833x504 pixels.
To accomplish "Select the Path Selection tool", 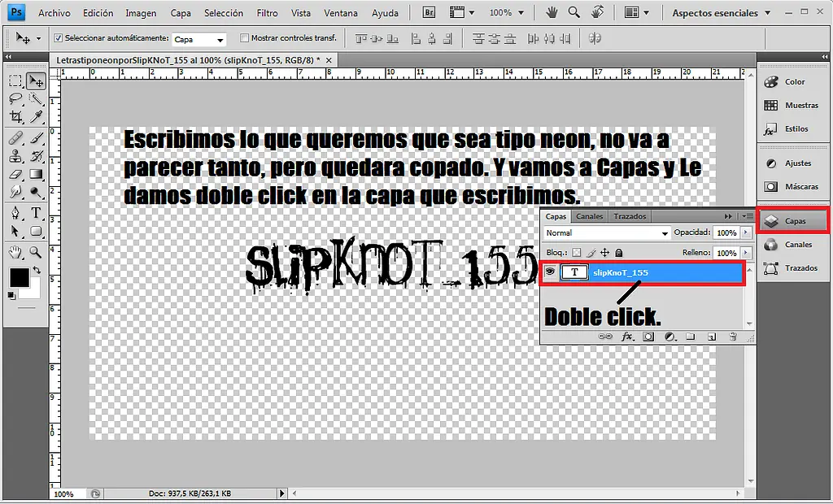I will point(15,231).
